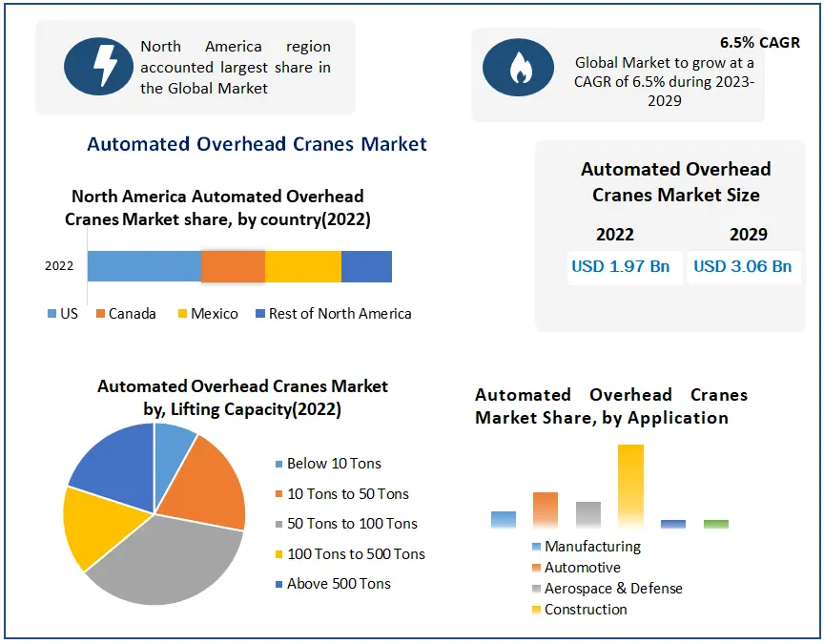Click the USD 1.97 Bn value

pos(620,267)
